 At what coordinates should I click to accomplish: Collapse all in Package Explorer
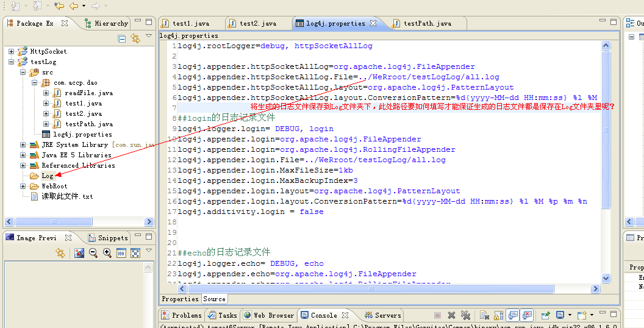pos(122,38)
